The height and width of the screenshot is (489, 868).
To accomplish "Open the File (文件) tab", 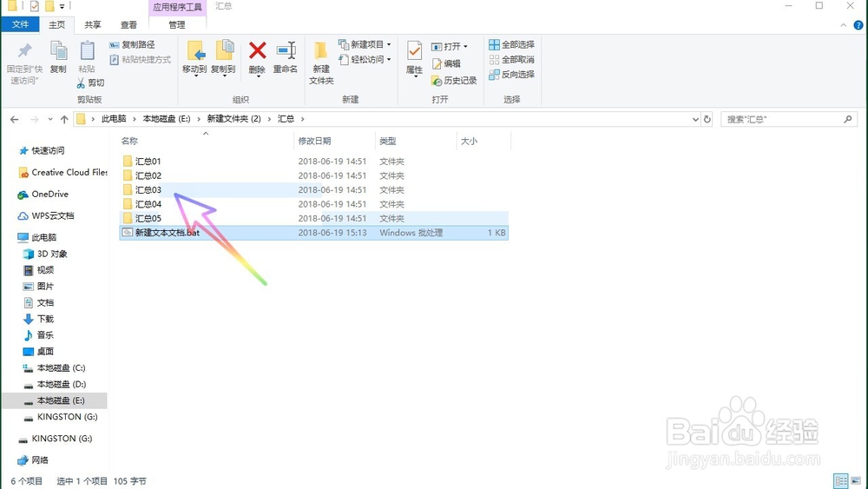I will click(20, 24).
